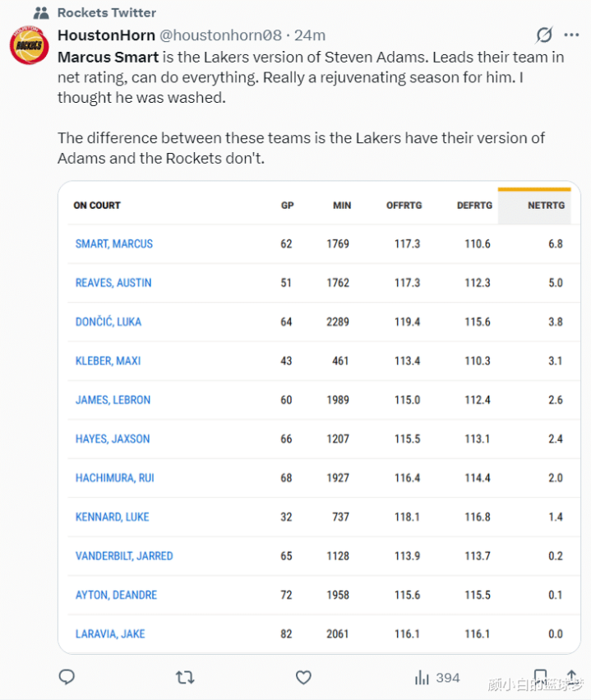591x700 pixels.
Task: Like the tweet with heart icon
Action: click(303, 677)
